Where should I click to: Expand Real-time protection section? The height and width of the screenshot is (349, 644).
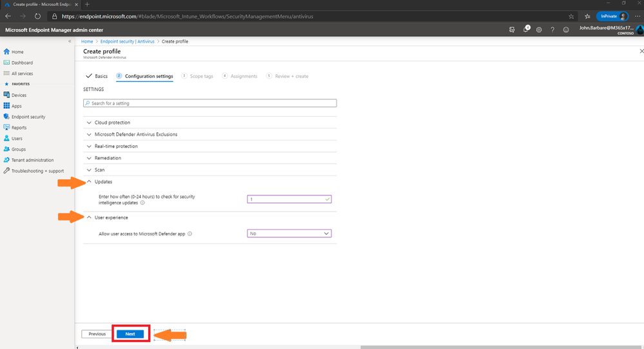210,146
